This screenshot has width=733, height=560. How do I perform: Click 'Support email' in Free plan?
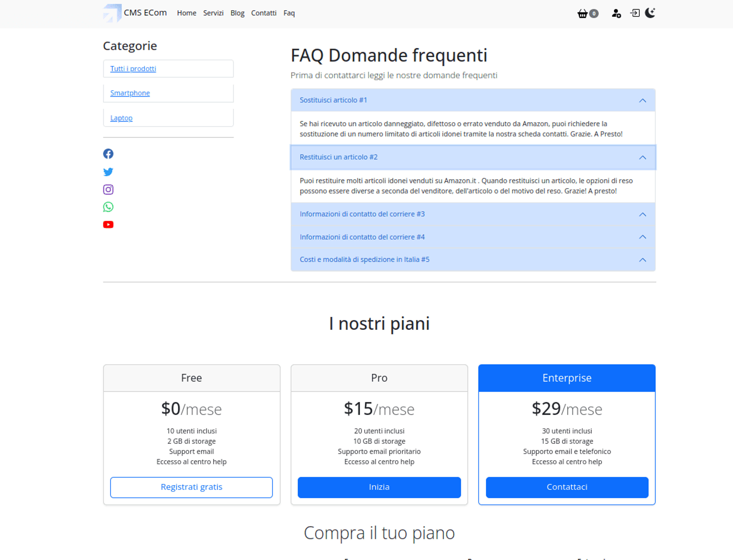coord(191,452)
